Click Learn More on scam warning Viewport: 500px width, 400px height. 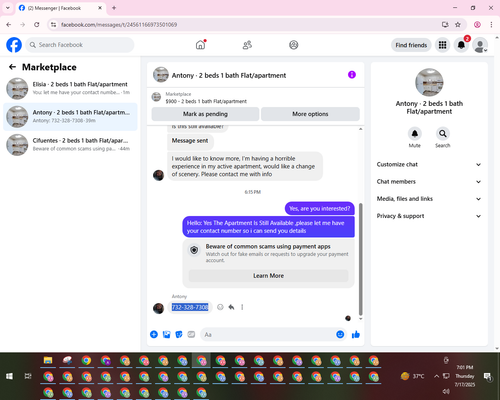pos(268,276)
